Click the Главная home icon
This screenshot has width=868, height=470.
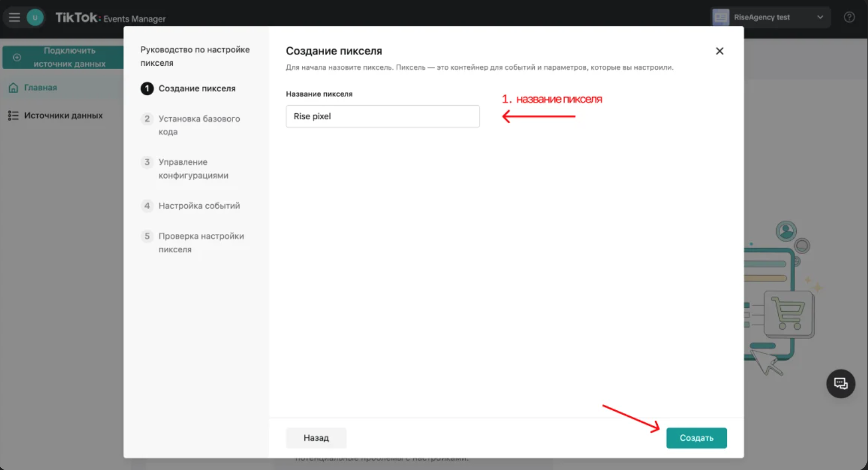point(13,88)
